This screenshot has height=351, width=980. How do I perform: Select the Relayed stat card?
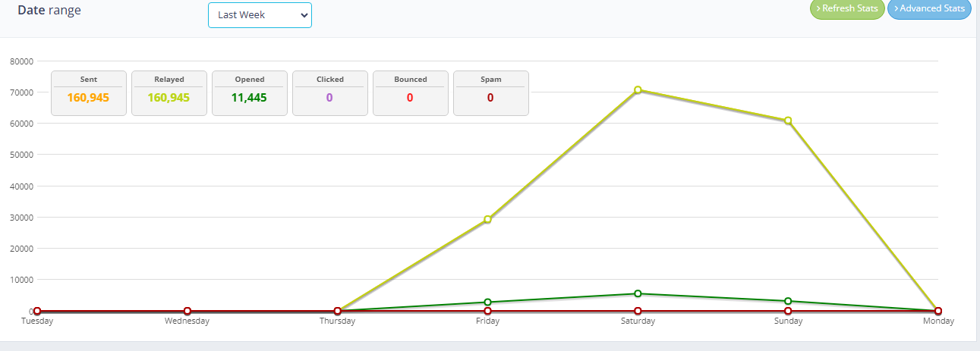tap(169, 92)
